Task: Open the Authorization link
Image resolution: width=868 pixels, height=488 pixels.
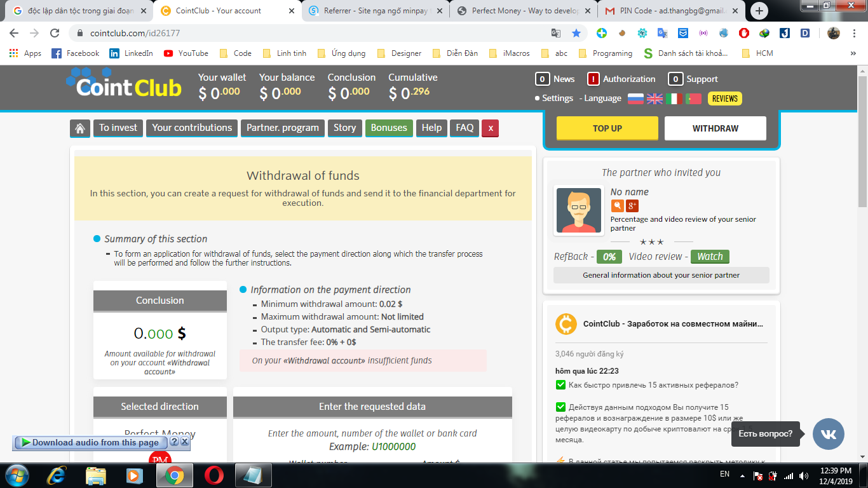Action: click(621, 79)
